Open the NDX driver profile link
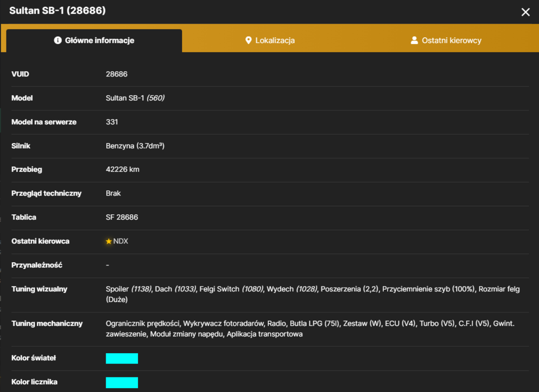Image resolution: width=539 pixels, height=392 pixels. (x=121, y=241)
